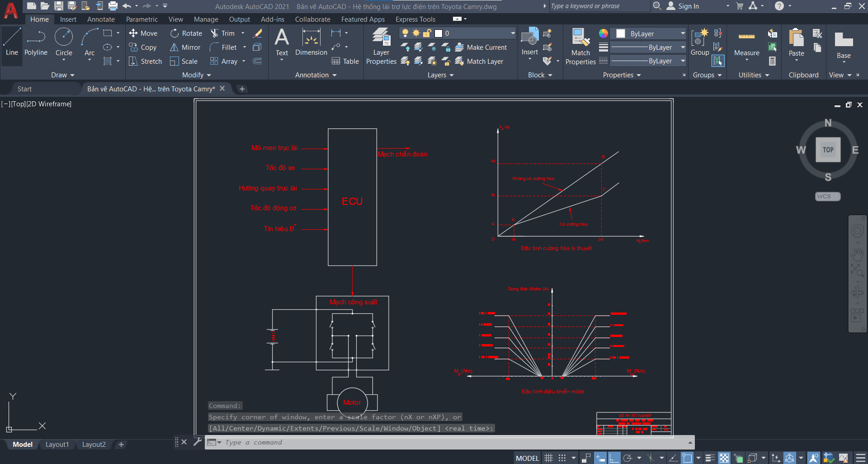The image size is (868, 464).
Task: Switch to the Layout2 tab
Action: pos(94,445)
